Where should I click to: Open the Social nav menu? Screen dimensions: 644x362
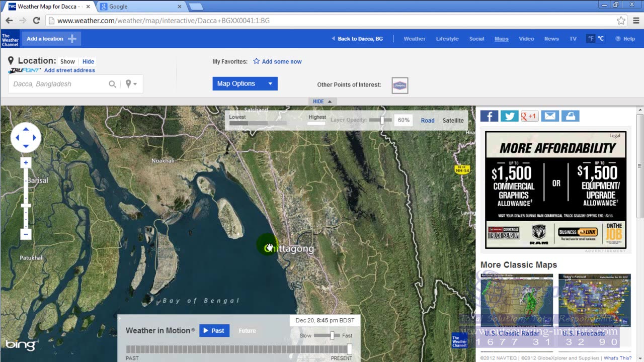pyautogui.click(x=476, y=39)
